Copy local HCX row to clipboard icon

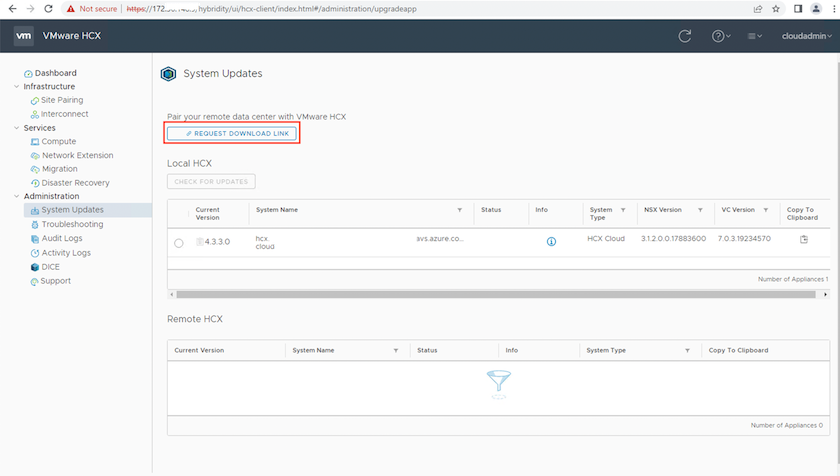pyautogui.click(x=804, y=239)
